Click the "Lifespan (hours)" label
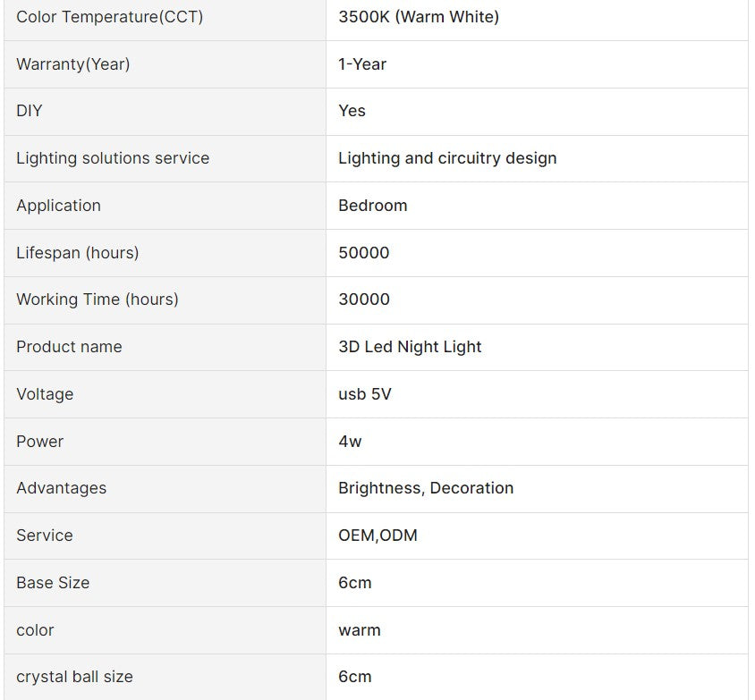This screenshot has width=755, height=700. [78, 253]
